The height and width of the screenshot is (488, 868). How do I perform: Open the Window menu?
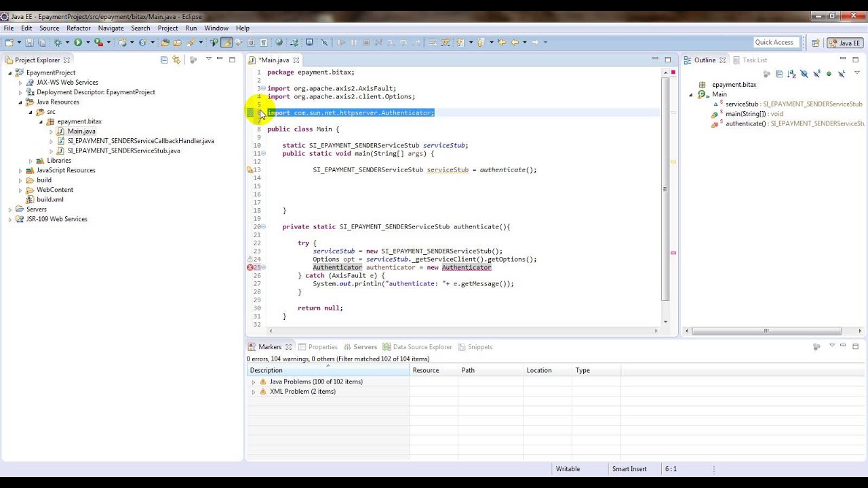216,28
